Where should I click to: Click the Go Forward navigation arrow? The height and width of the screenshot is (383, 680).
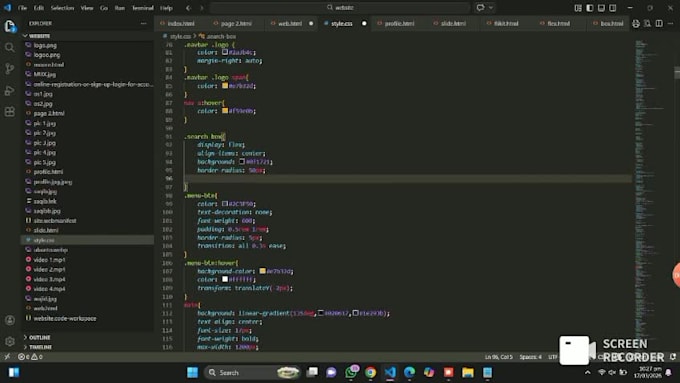click(x=202, y=8)
